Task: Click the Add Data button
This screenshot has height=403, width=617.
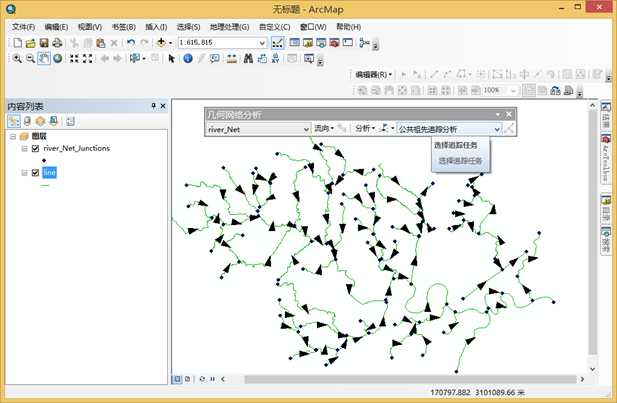Action: point(161,43)
